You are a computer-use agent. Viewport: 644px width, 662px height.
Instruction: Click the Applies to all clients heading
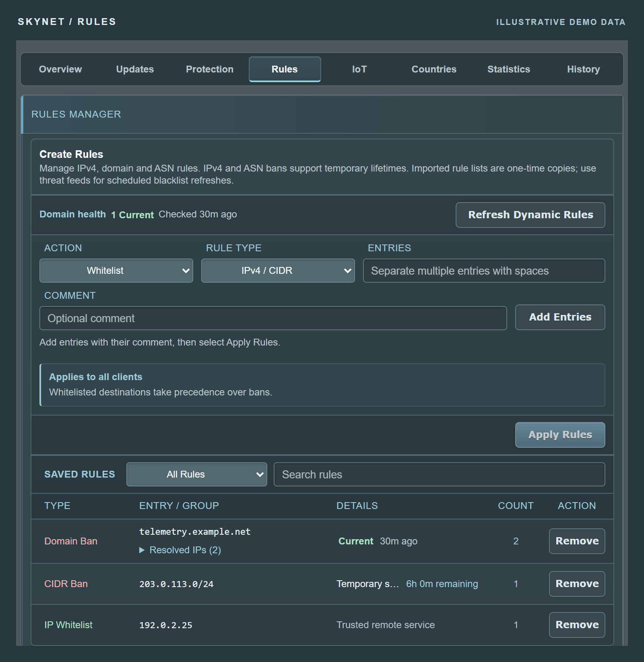tap(96, 377)
